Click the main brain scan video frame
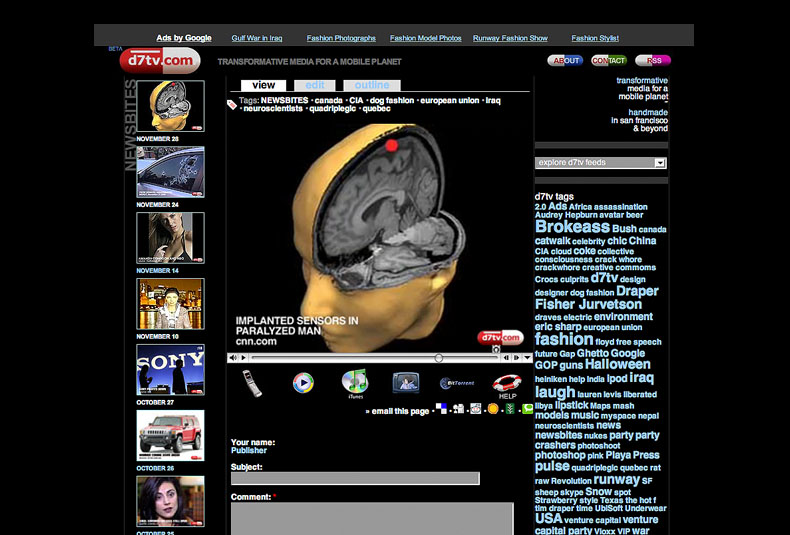 [x=379, y=237]
